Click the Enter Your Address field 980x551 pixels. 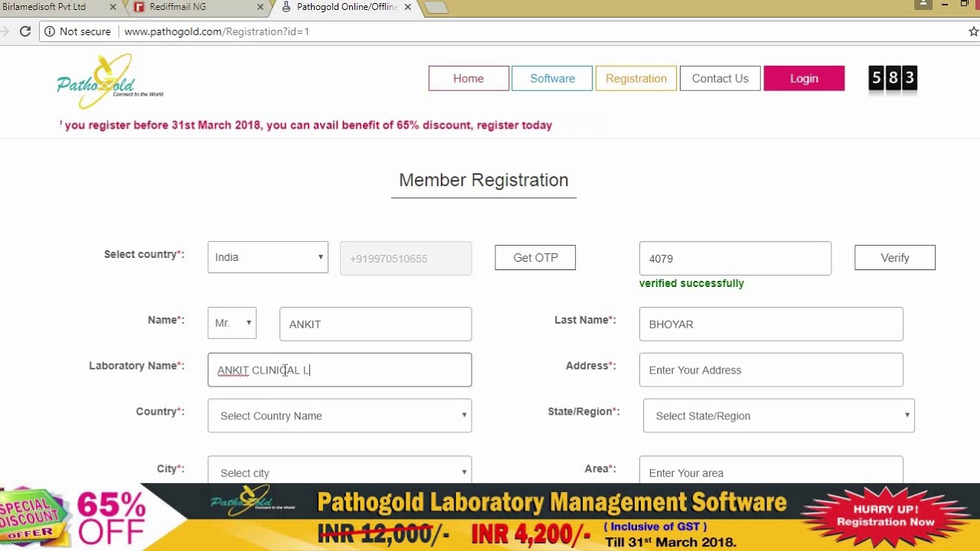[771, 370]
